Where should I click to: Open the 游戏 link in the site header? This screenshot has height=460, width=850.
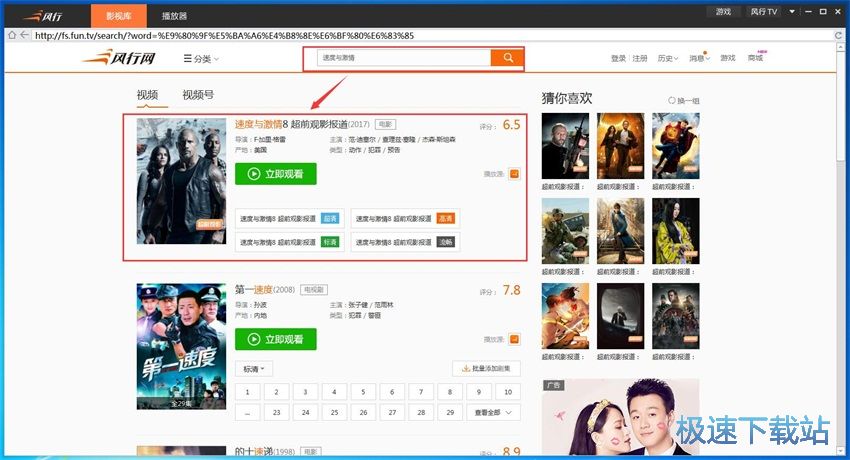(727, 58)
